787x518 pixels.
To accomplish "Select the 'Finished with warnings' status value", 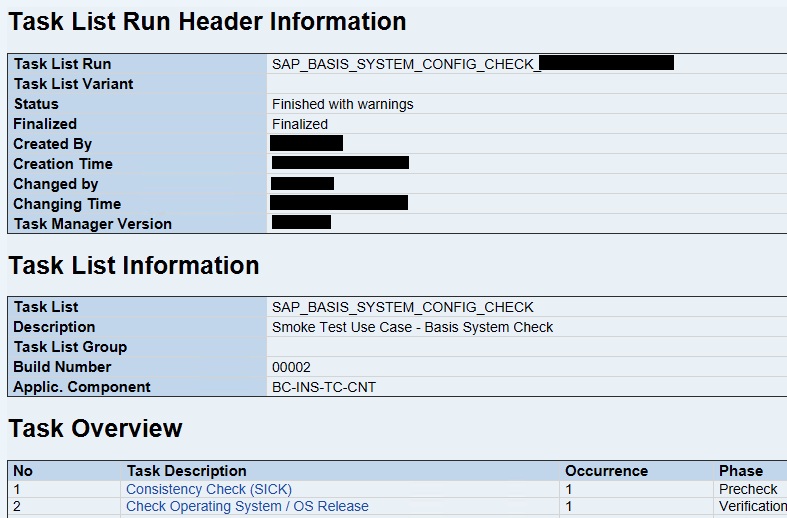I will (343, 104).
